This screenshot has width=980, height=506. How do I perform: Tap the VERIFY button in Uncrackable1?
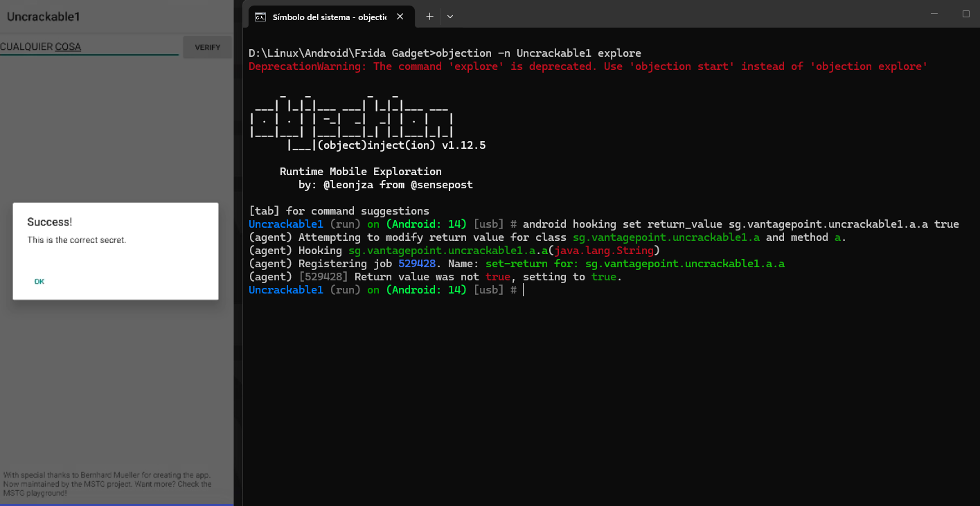pyautogui.click(x=208, y=48)
